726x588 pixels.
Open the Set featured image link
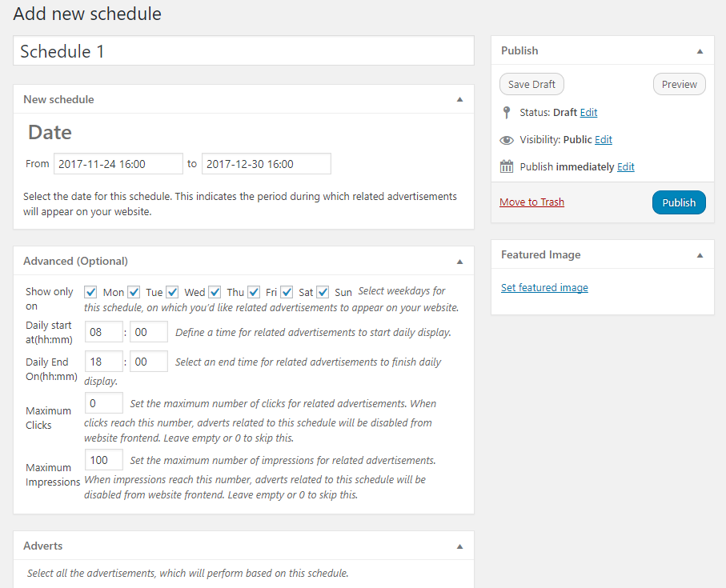click(x=544, y=288)
